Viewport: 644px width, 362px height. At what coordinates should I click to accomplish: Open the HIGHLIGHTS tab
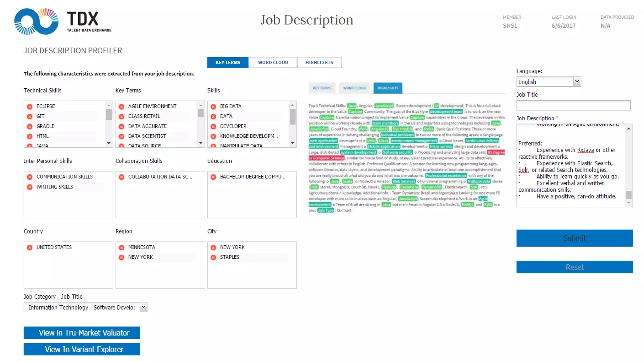tap(319, 63)
